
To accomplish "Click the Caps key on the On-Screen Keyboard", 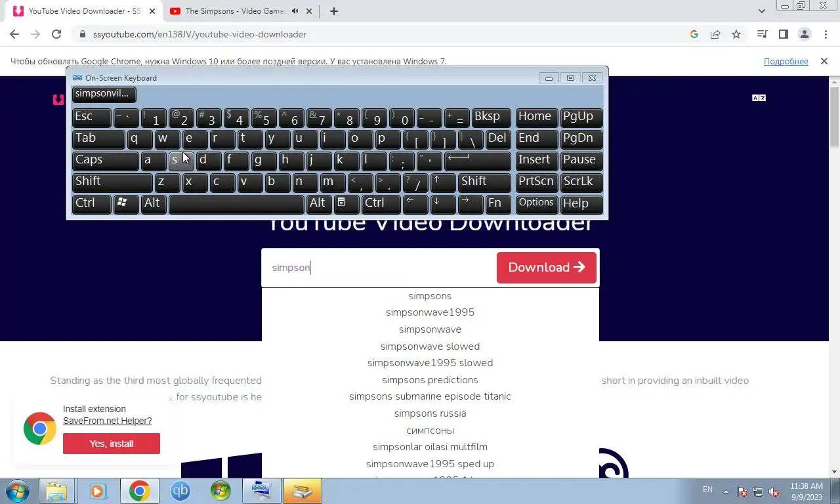I will pyautogui.click(x=105, y=160).
